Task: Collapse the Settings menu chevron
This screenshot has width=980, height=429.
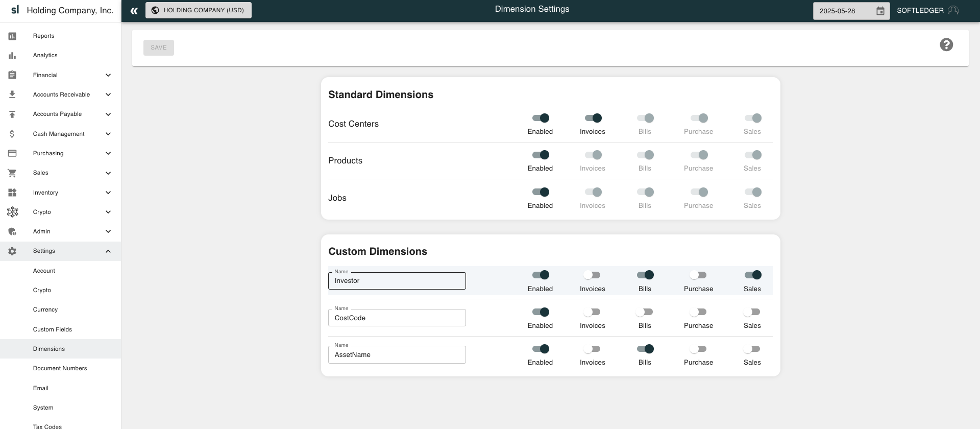Action: (x=108, y=251)
